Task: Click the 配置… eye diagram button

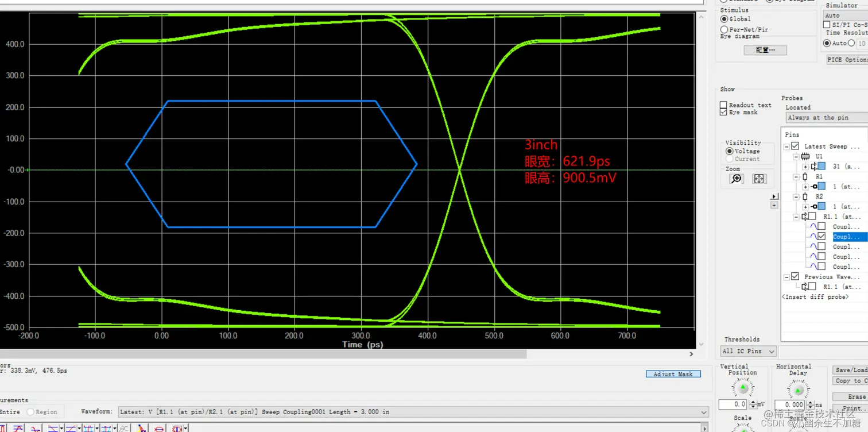Action: [765, 50]
